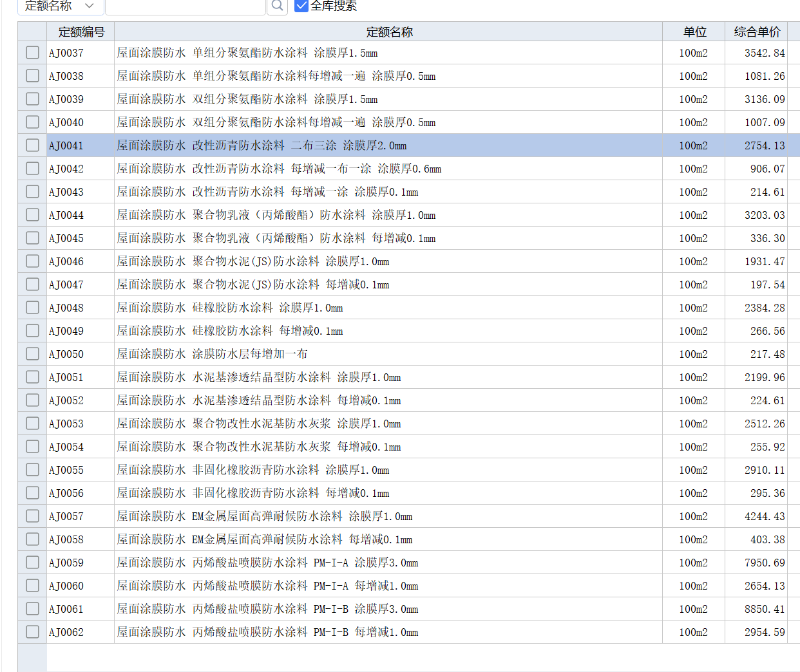Click the price 214.61

tap(767, 192)
